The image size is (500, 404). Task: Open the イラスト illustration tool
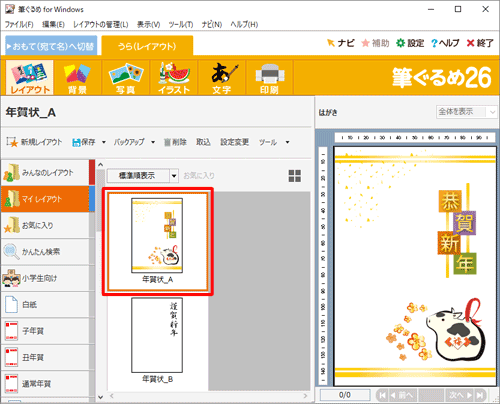point(174,78)
